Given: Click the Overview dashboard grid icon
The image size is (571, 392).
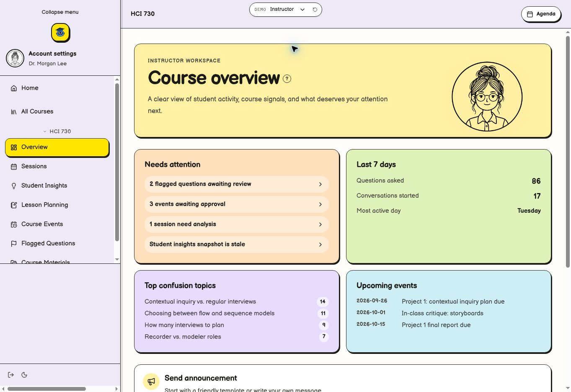Looking at the screenshot, I should 14,147.
